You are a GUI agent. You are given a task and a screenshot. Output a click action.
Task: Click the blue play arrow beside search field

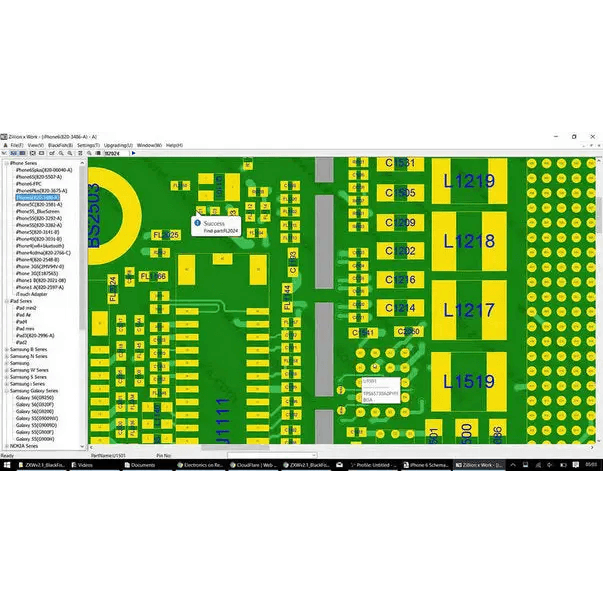[133, 154]
